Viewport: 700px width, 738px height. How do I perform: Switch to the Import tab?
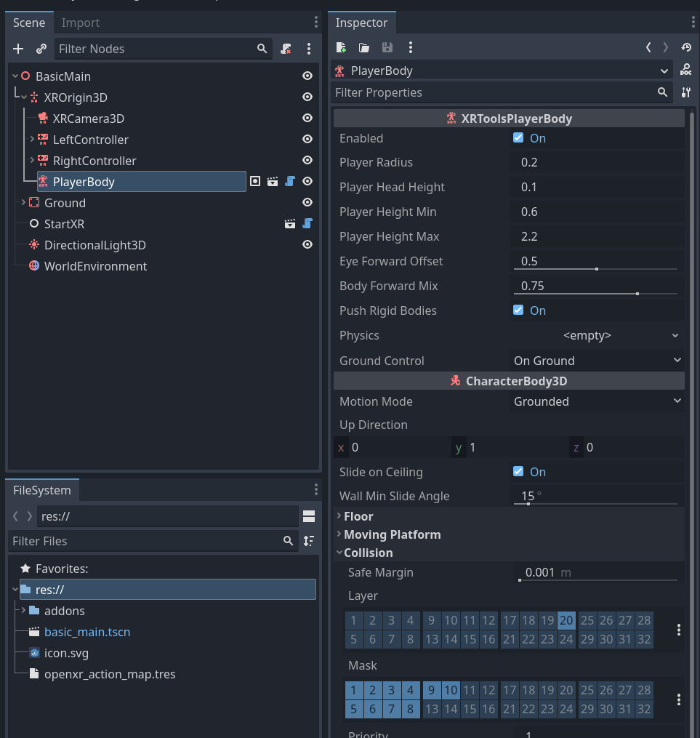click(x=80, y=23)
